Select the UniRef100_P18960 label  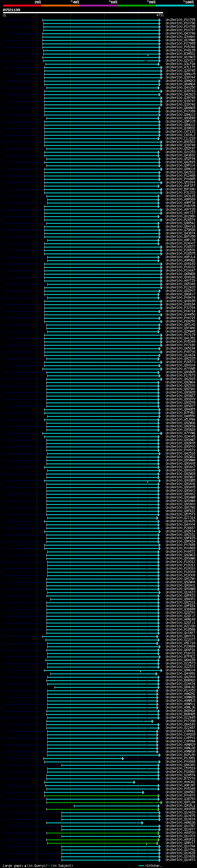[x=180, y=772]
